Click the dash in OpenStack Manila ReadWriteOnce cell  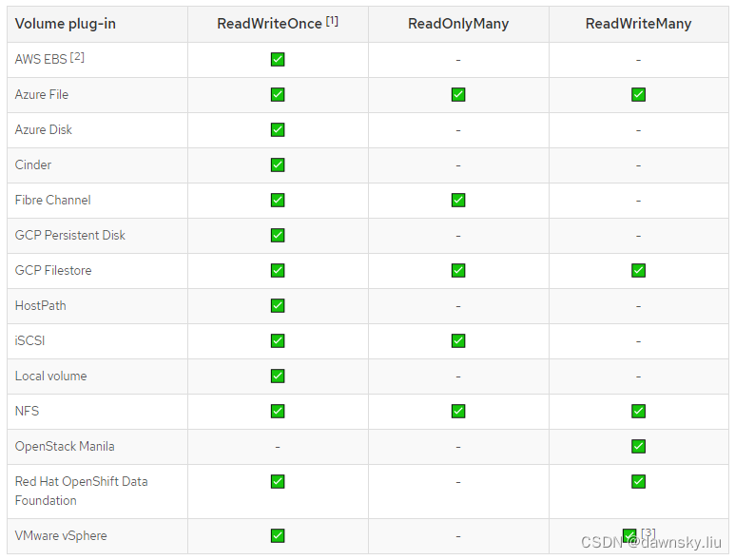[278, 447]
